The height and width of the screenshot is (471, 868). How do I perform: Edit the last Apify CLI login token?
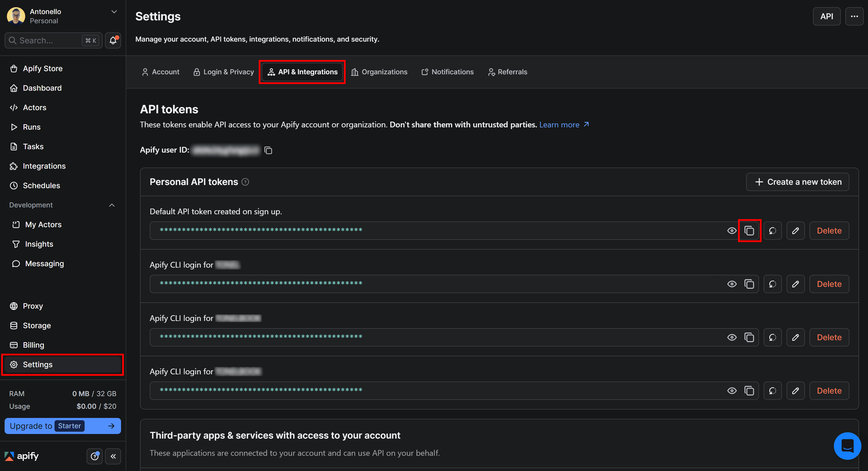pyautogui.click(x=795, y=391)
